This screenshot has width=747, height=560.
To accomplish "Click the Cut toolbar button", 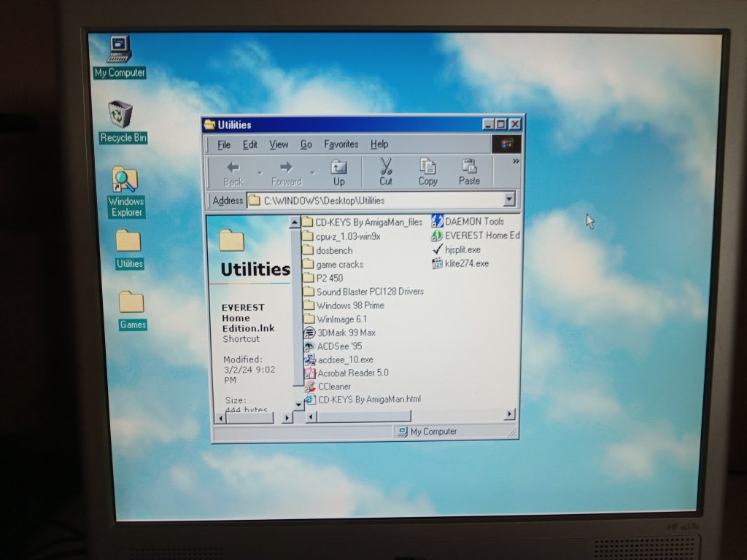I will click(x=385, y=173).
